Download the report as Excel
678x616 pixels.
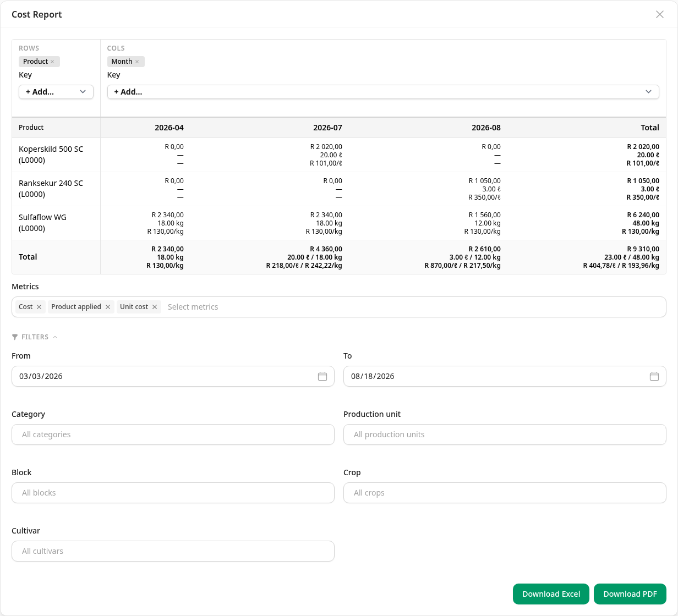(x=551, y=594)
